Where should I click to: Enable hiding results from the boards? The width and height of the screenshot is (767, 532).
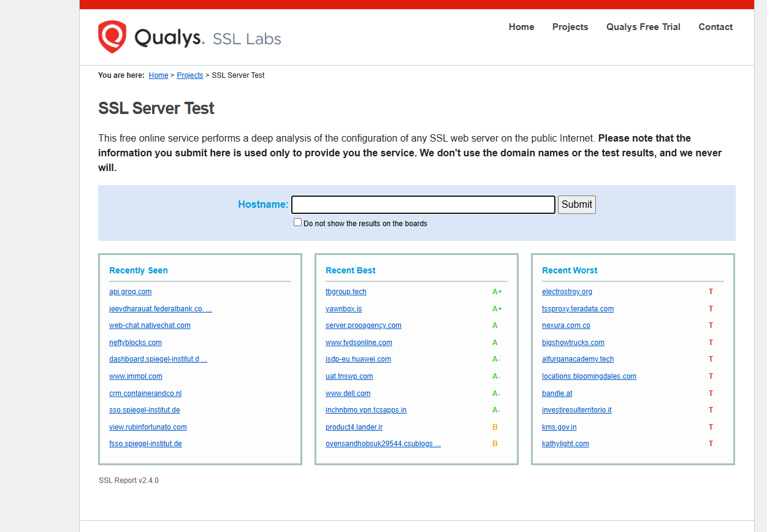coord(297,222)
